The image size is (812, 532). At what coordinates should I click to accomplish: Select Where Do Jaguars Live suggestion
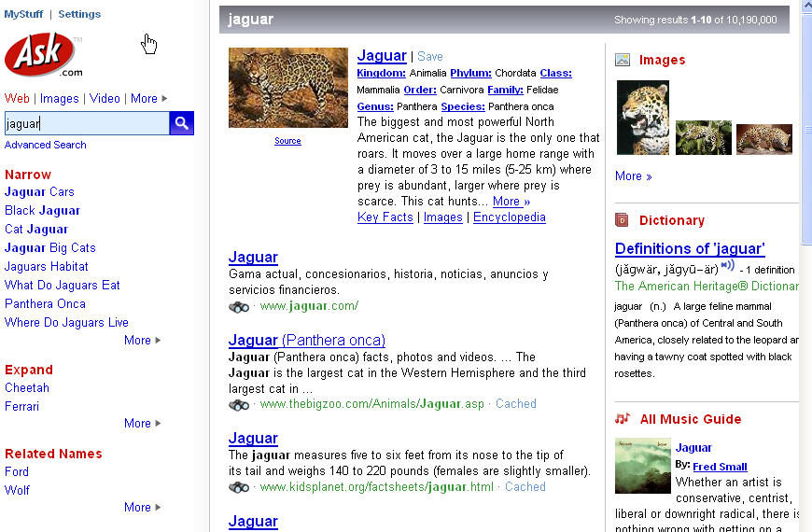click(66, 322)
